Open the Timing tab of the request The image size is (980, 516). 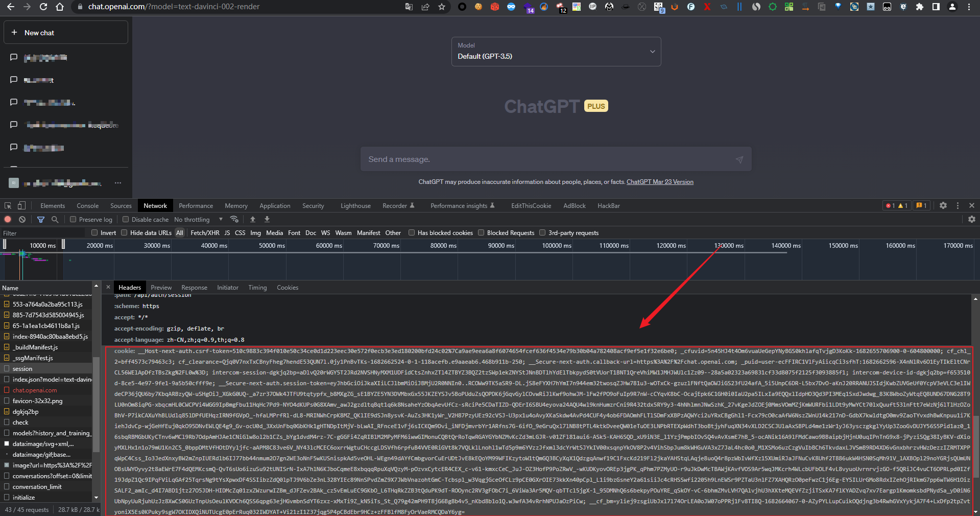(x=257, y=287)
